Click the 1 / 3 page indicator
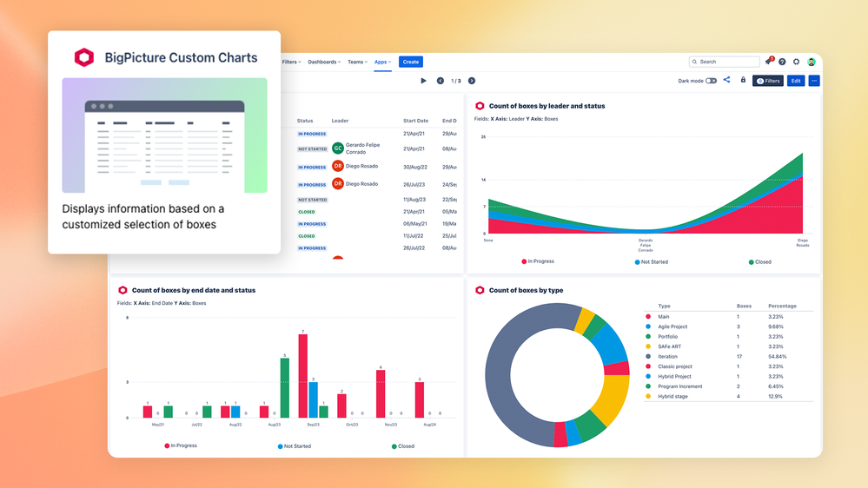Viewport: 868px width, 488px height. coord(455,81)
